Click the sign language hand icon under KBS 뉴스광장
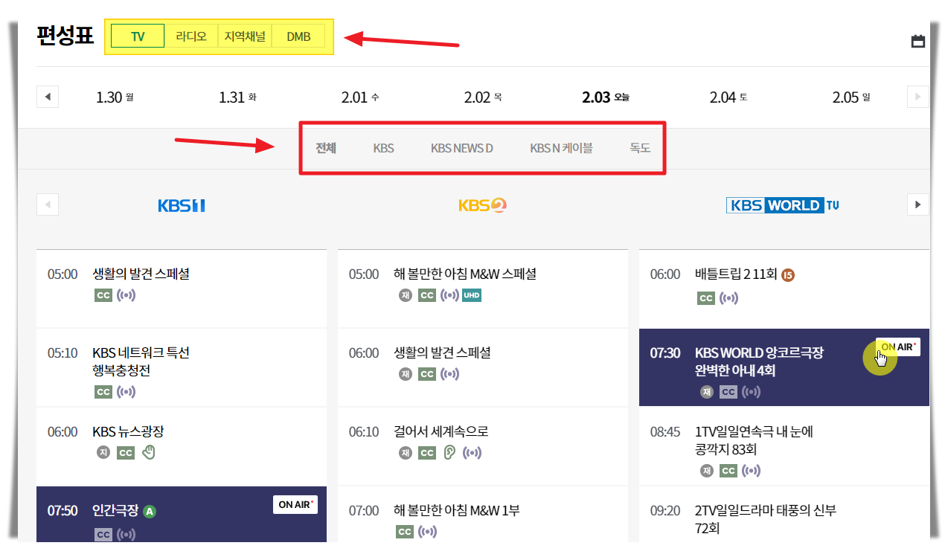Image resolution: width=948 pixels, height=560 pixels. pos(149,452)
